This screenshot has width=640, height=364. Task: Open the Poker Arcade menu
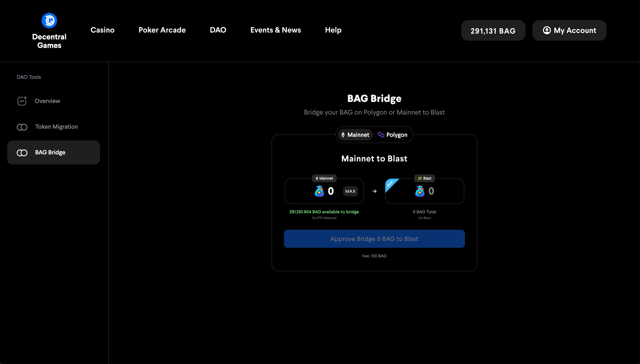click(162, 30)
